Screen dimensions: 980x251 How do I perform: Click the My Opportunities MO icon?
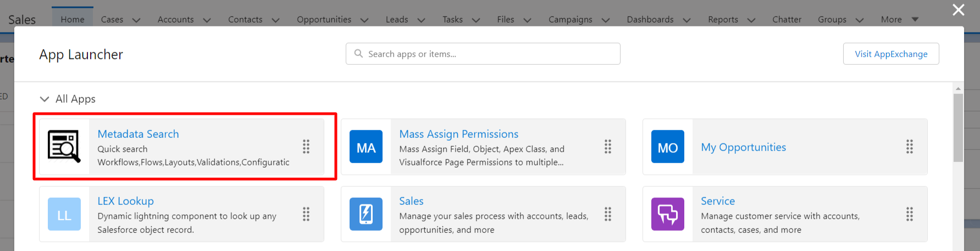[667, 147]
